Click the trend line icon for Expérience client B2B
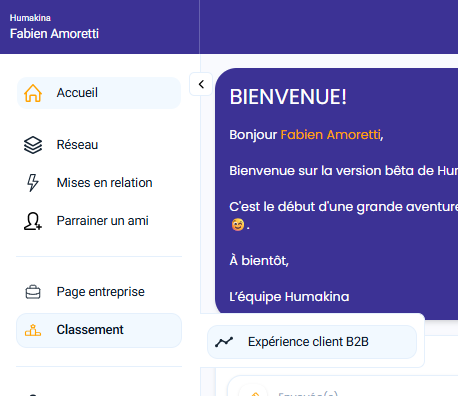The image size is (458, 396). point(224,342)
